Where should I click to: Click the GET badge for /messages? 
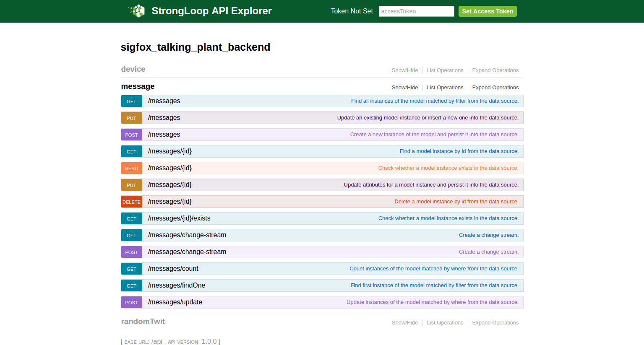tap(131, 101)
